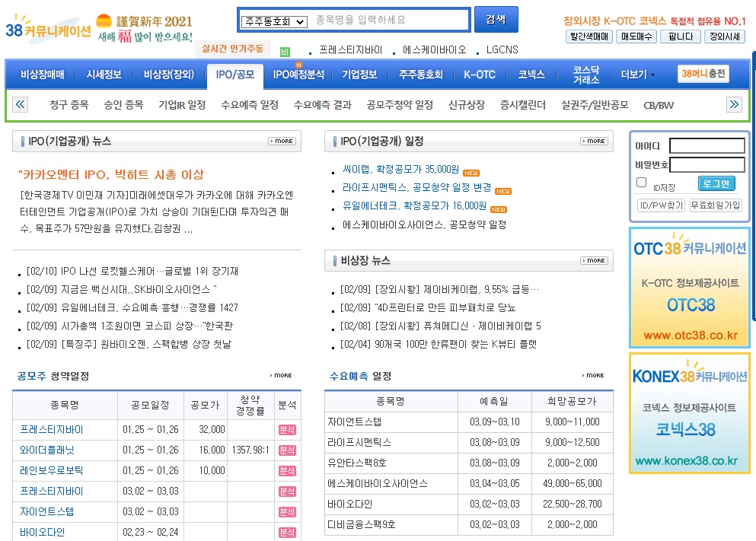Click popular stock 에스케이바이오 link
Viewport: 756px width, 541px height.
[x=435, y=49]
